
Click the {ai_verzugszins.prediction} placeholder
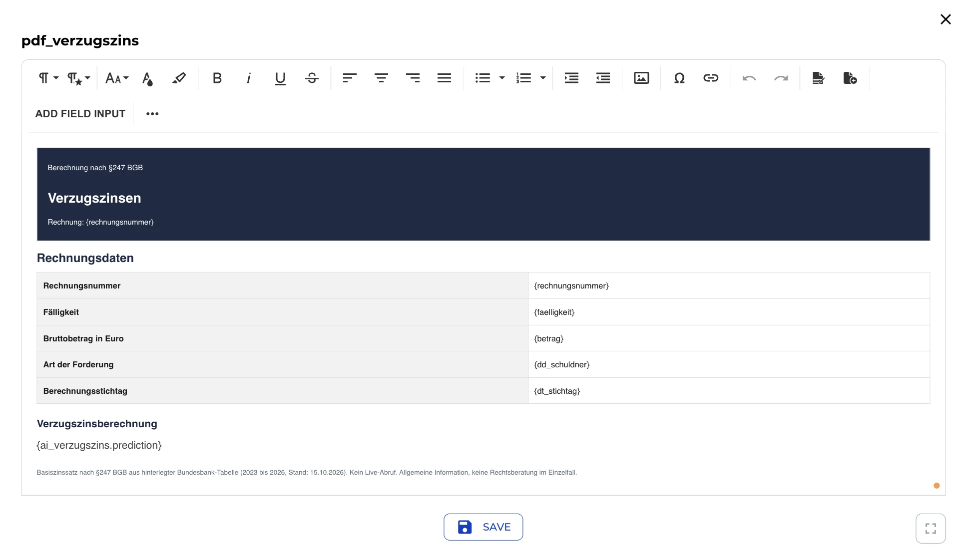point(99,445)
